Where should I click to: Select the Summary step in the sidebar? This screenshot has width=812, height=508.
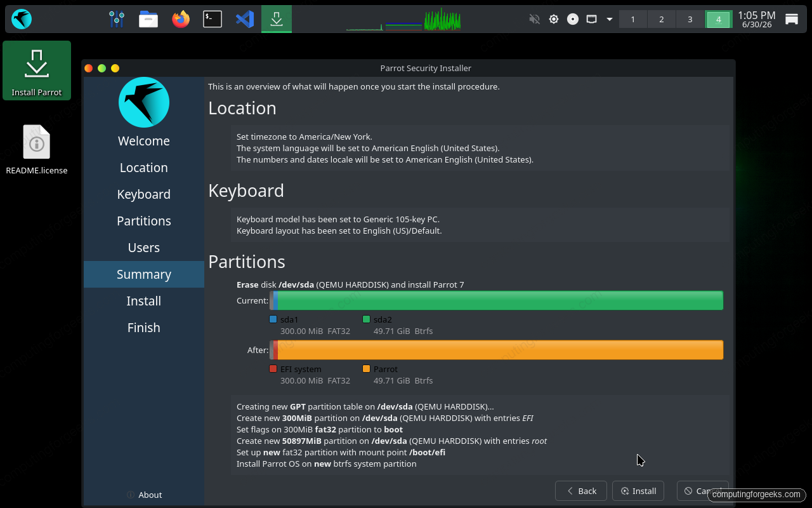pos(144,274)
